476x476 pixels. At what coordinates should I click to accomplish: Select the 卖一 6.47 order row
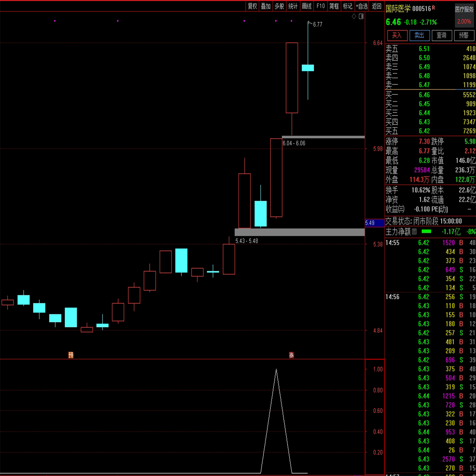click(430, 85)
